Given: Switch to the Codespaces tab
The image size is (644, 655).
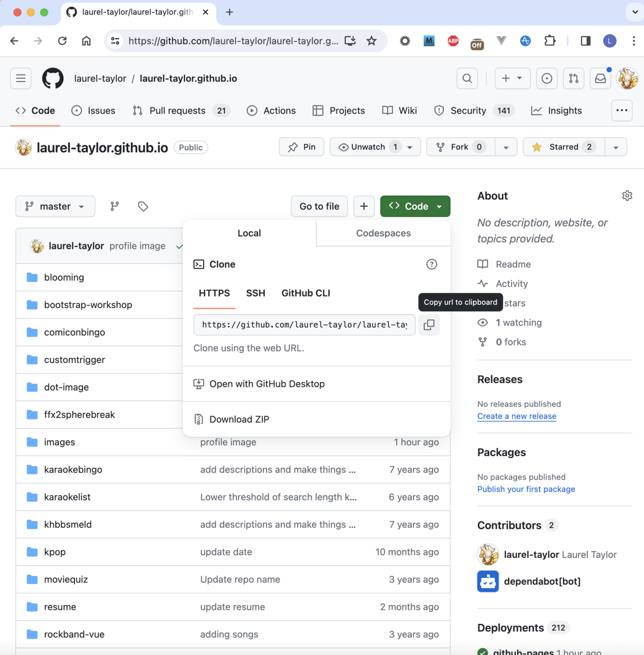Looking at the screenshot, I should click(384, 233).
